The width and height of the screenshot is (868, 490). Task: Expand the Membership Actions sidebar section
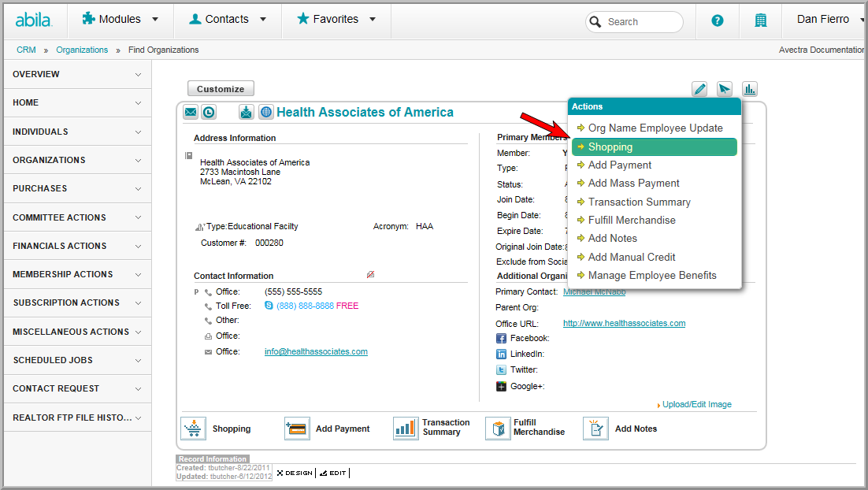[77, 275]
